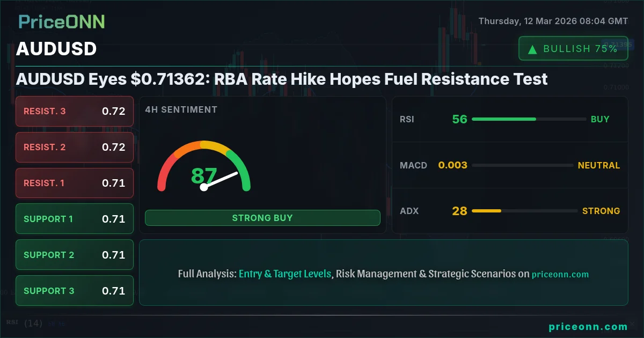The width and height of the screenshot is (644, 338).
Task: Click the MACD indicator bar
Action: click(522, 165)
